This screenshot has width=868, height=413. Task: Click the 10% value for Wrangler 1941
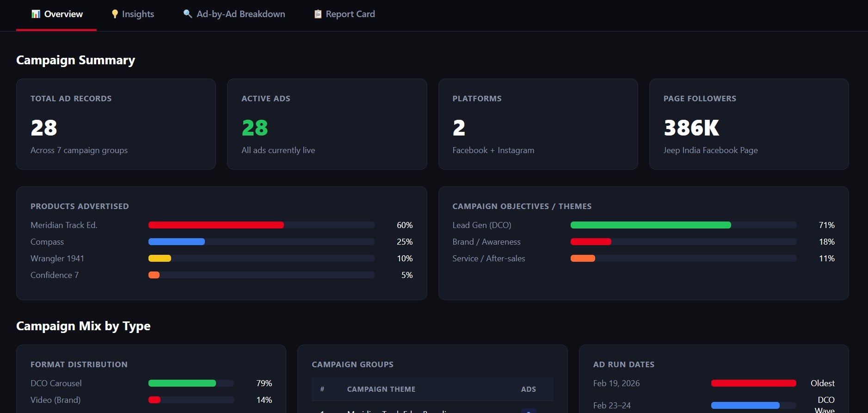pyautogui.click(x=405, y=259)
